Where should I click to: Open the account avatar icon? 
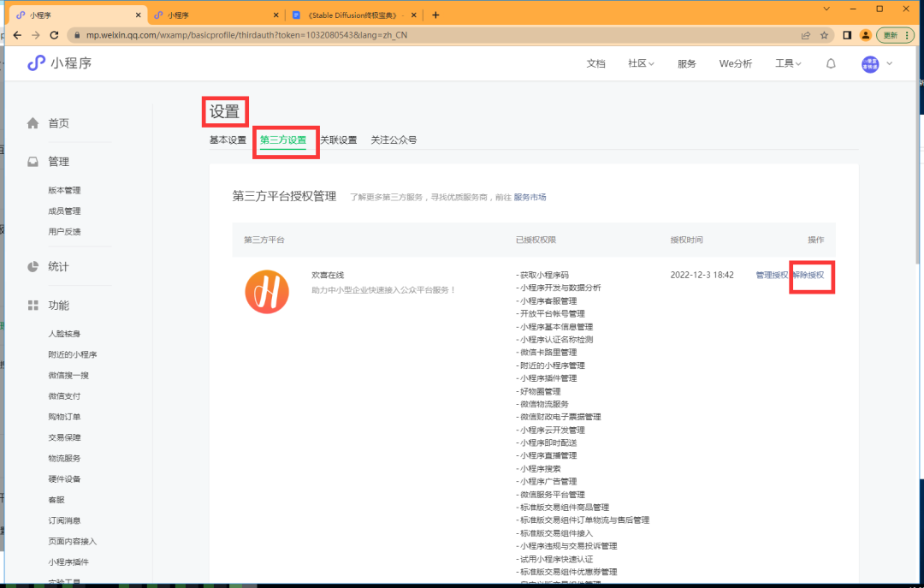point(870,62)
